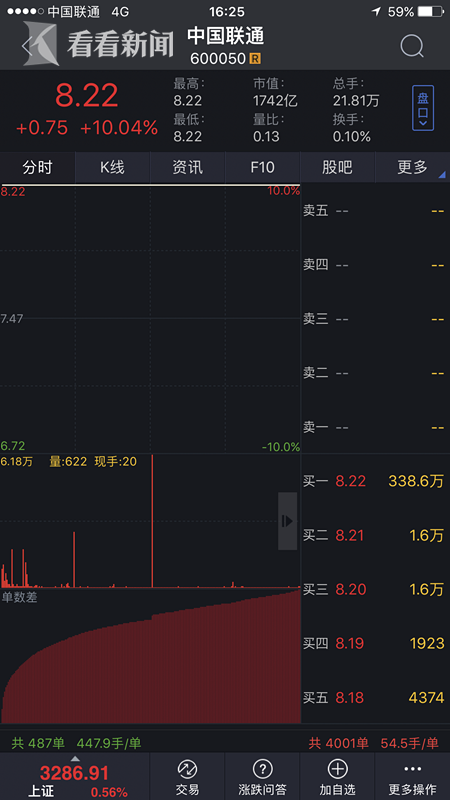
Task: Tap the back arrow in the header
Action: click(27, 47)
